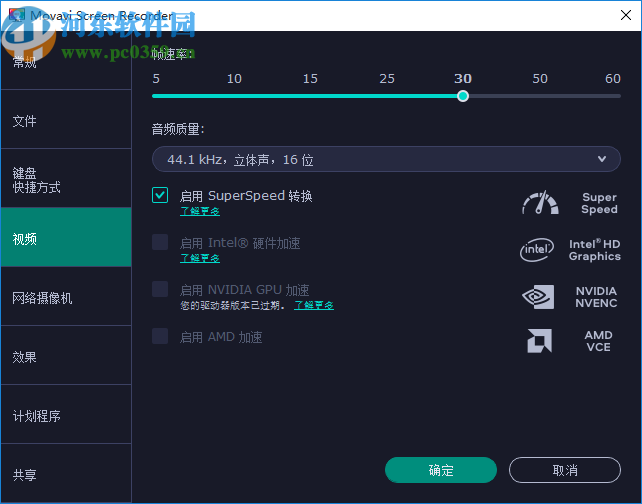Open the 共享 settings tab

pos(66,474)
